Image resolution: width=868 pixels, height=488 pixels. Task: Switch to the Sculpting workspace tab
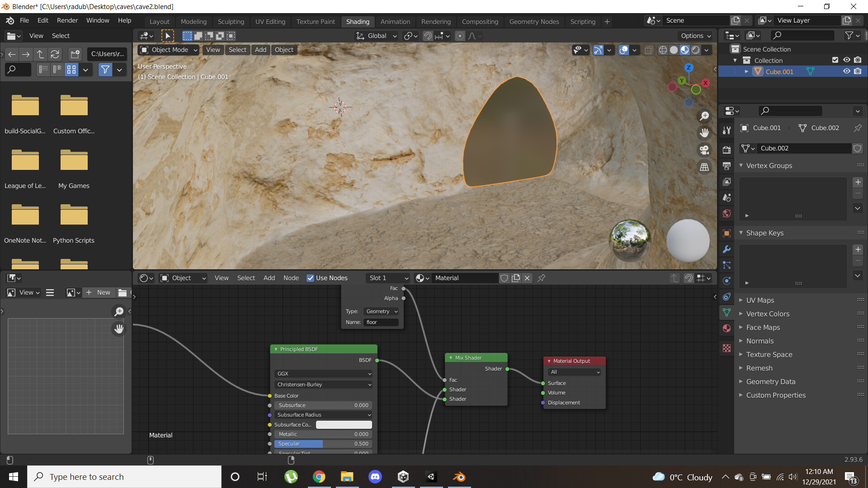click(x=231, y=22)
